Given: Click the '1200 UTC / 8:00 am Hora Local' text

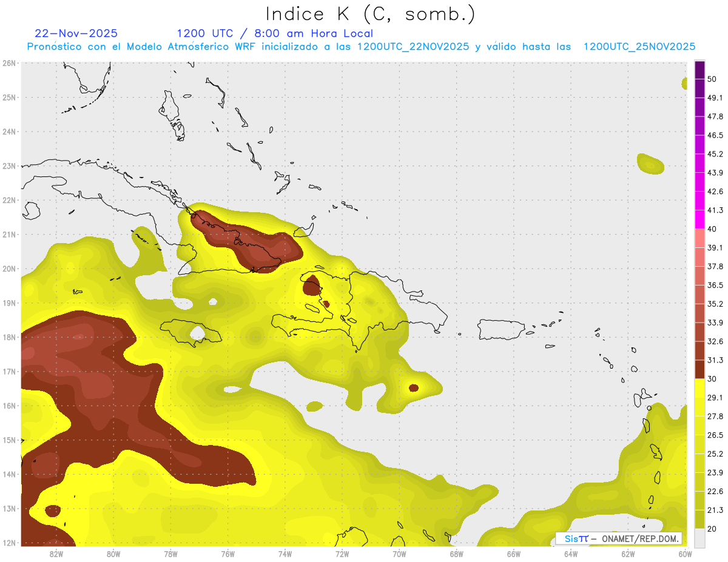Looking at the screenshot, I should point(275,33).
